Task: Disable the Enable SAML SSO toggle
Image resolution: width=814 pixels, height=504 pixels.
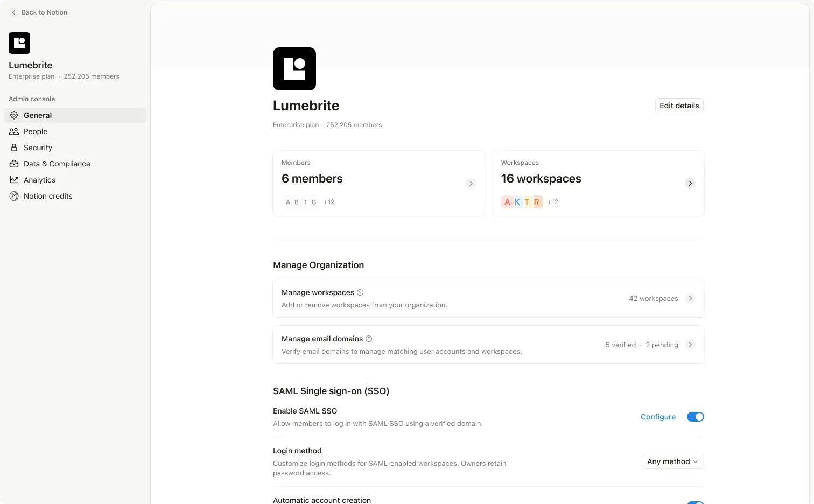Action: tap(695, 417)
